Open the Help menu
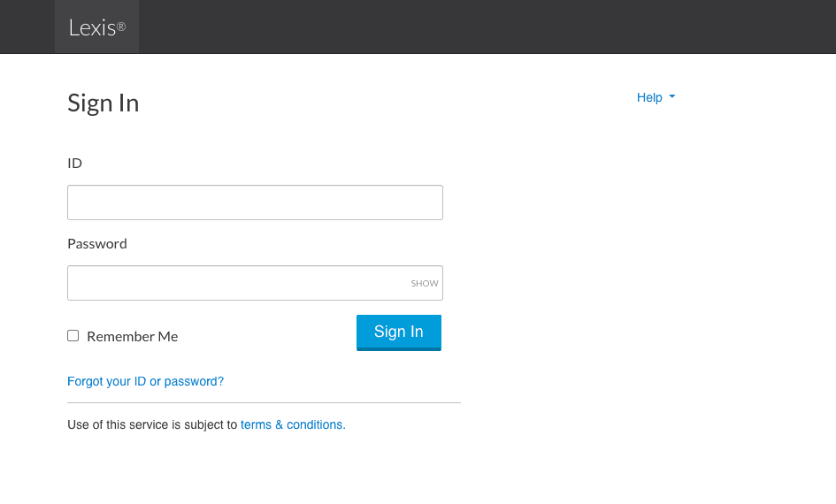Screen dimensions: 836x504 656,97
